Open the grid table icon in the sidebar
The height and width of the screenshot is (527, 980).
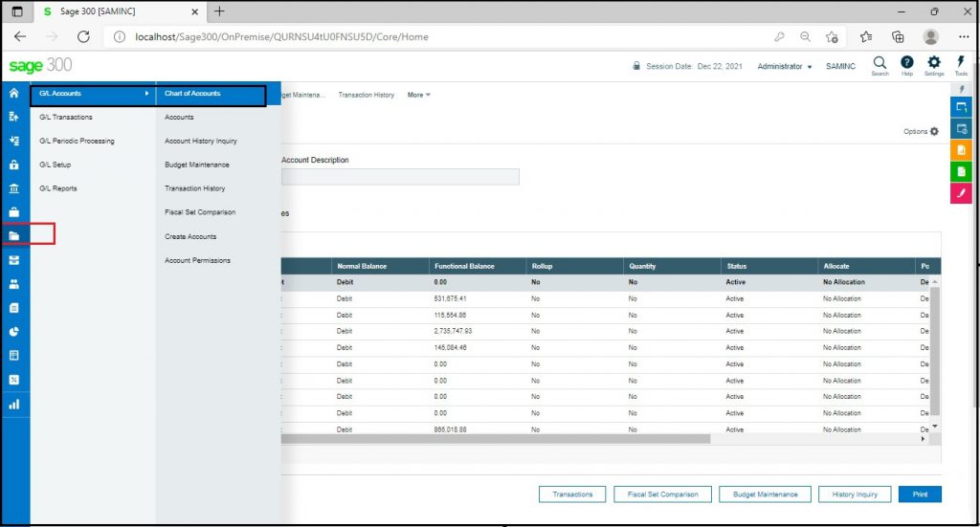13,355
